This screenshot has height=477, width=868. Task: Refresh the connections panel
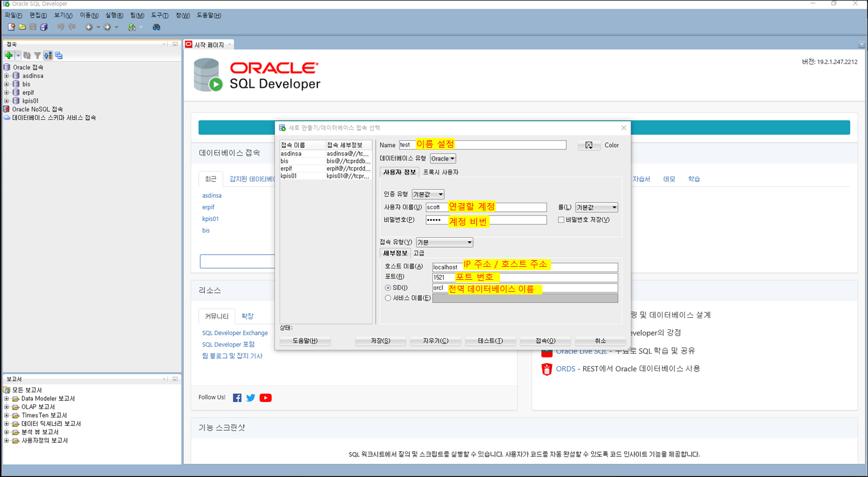tap(27, 55)
